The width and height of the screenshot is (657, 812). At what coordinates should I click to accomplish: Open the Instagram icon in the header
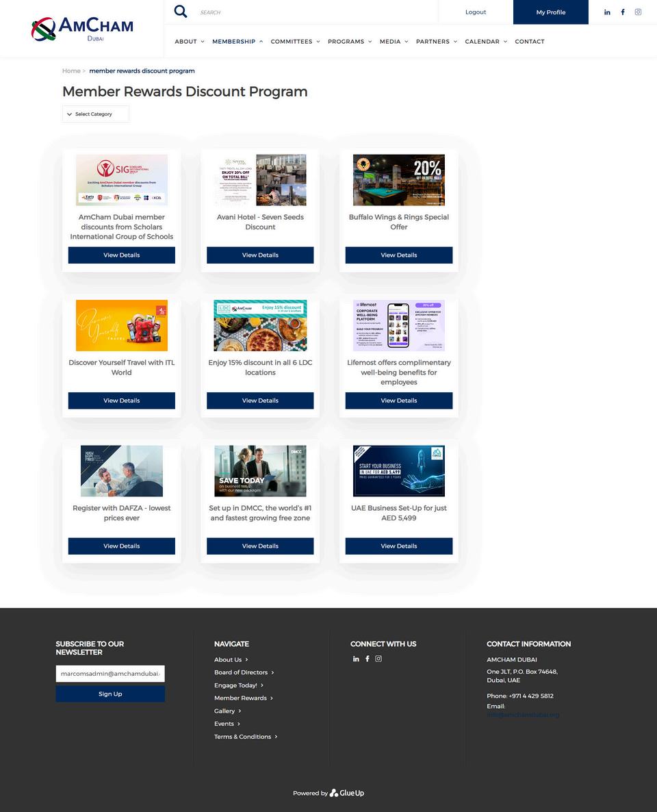(x=638, y=12)
